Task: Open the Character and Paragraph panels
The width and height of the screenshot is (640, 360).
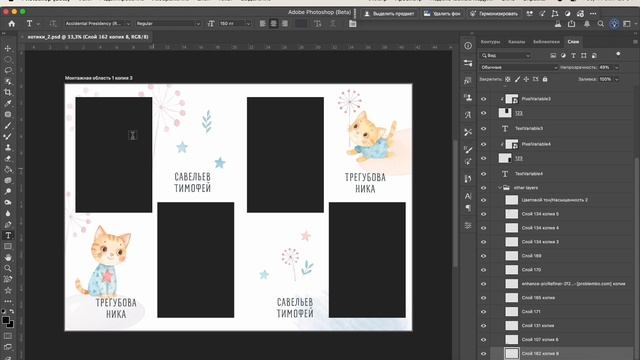Action: (353, 24)
